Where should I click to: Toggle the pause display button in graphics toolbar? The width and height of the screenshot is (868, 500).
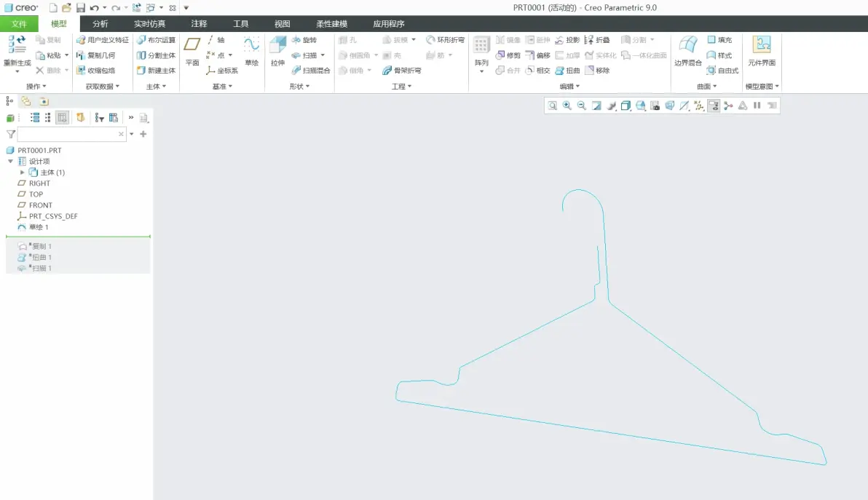click(757, 106)
